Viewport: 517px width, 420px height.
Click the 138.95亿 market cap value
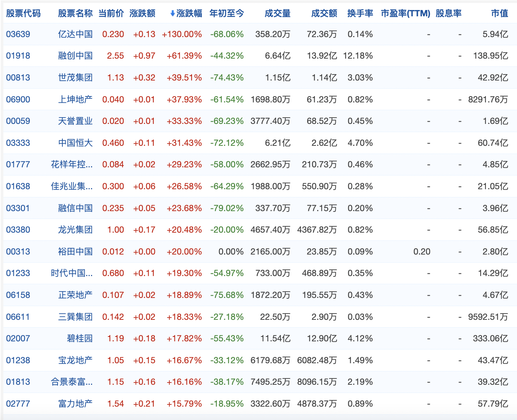491,56
